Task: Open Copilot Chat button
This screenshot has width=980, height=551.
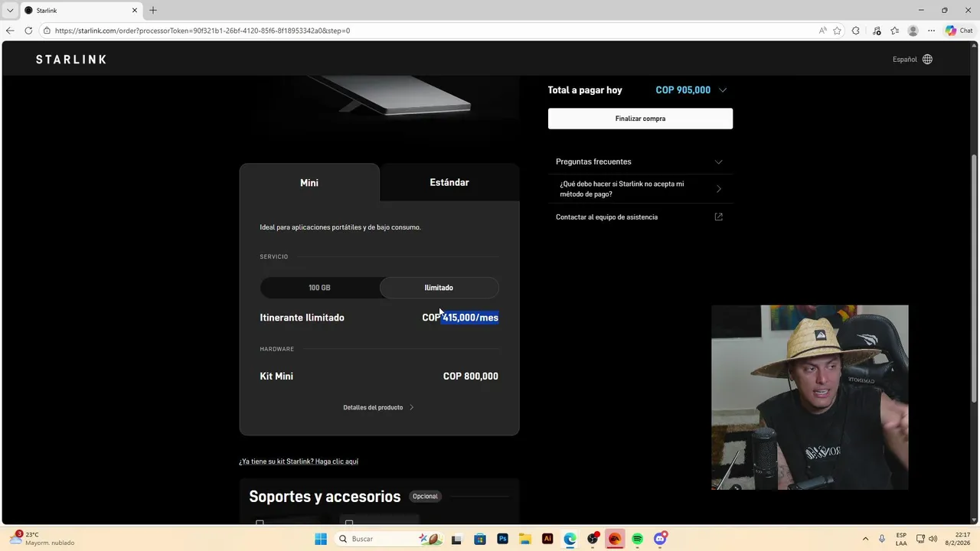Action: (x=959, y=31)
